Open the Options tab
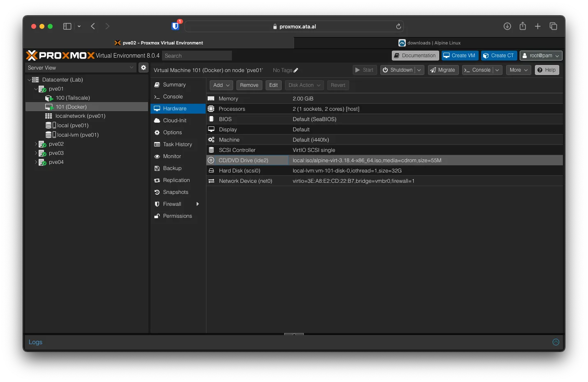Viewport: 588px width, 382px height. (x=178, y=133)
